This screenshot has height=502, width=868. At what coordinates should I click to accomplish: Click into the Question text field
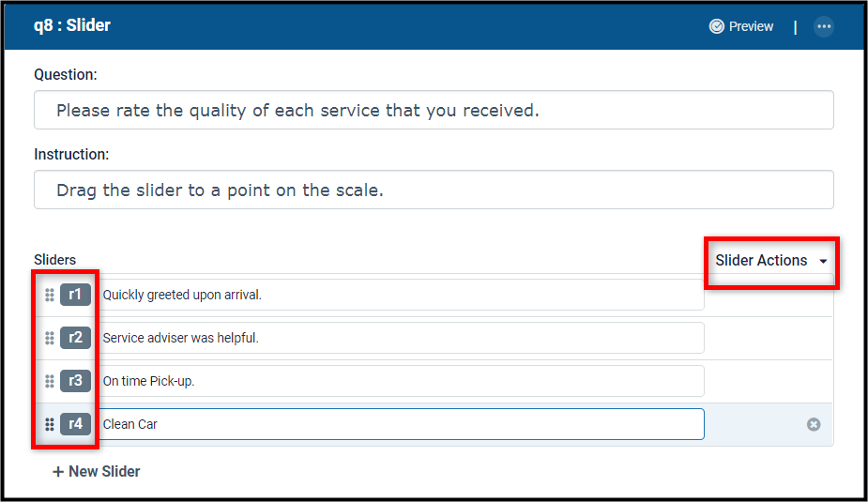[434, 110]
